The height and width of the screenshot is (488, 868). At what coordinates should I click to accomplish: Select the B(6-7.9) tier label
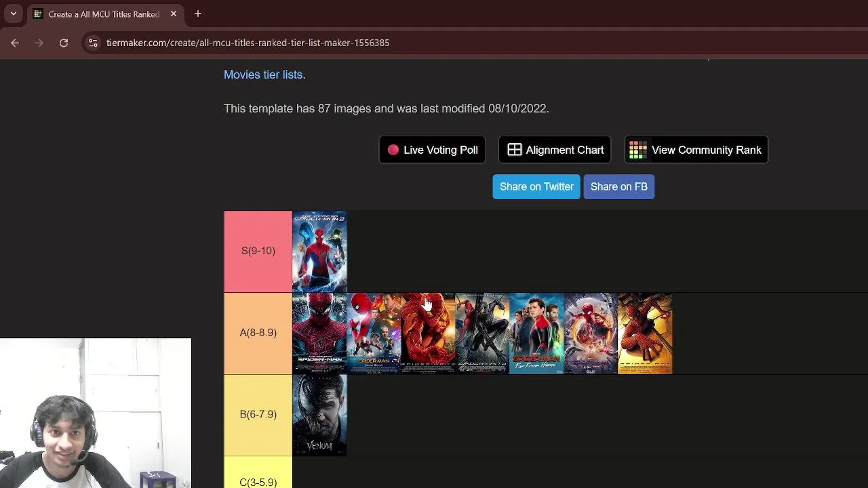click(x=258, y=415)
